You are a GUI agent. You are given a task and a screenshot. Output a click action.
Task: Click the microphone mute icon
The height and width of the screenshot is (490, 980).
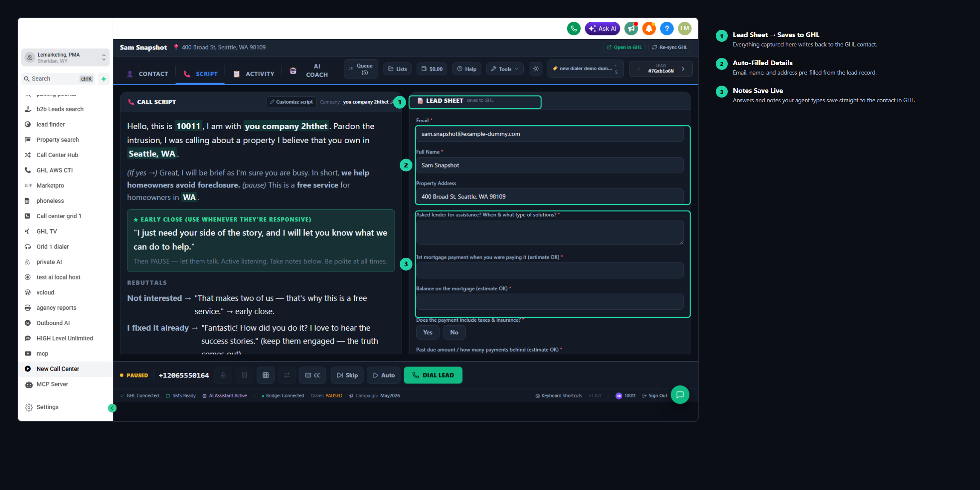coord(223,375)
